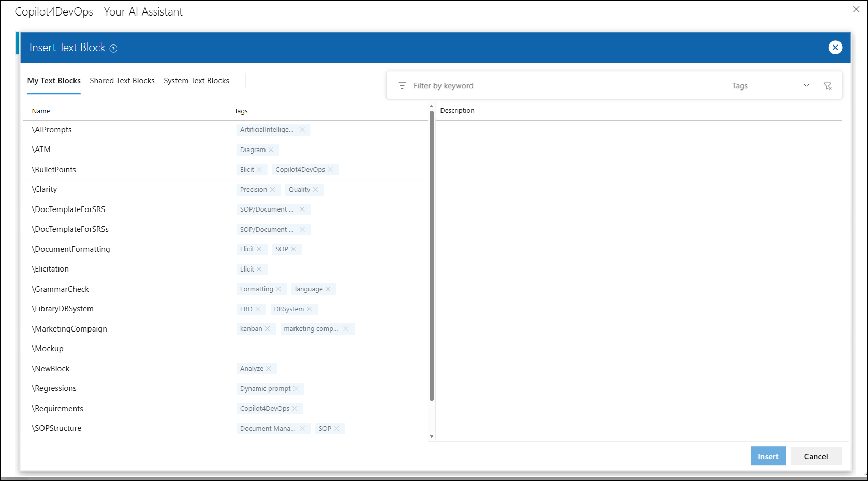868x481 pixels.
Task: Click the Cancel button
Action: point(816,456)
